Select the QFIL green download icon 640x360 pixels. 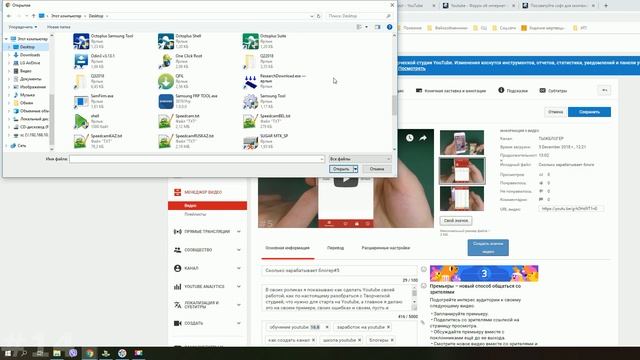coord(166,81)
